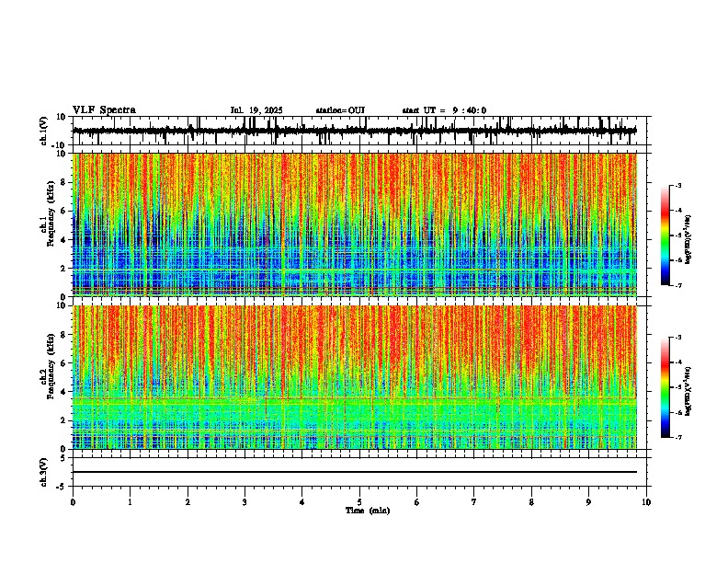Click the "ch.1(V)" waveform axis label
Screen dimensions: 728x563
coord(44,131)
